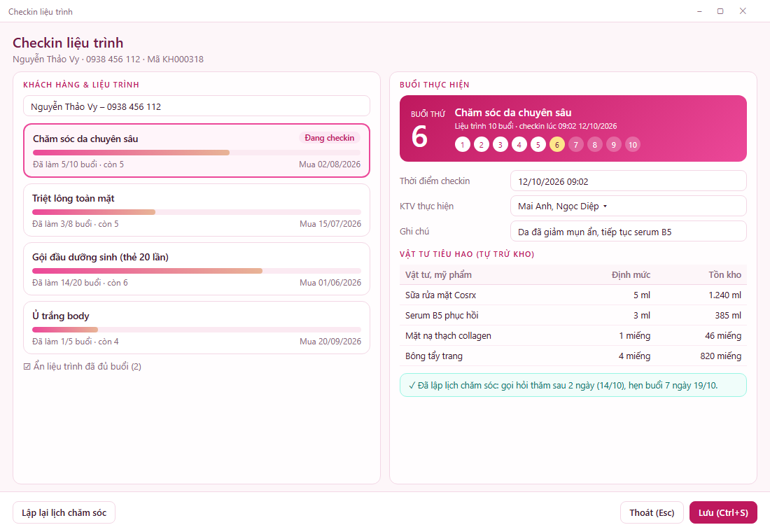Click the customer code Mã KH000318 subtitle

175,59
